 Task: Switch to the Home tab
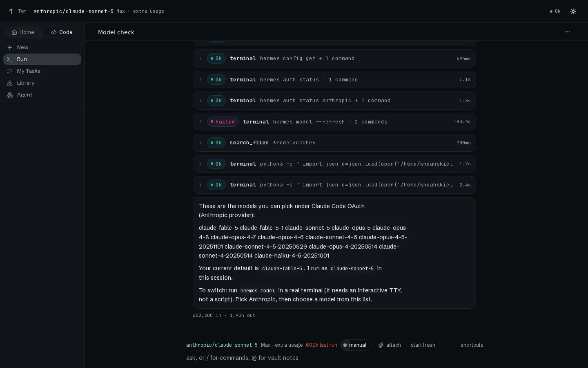(23, 32)
